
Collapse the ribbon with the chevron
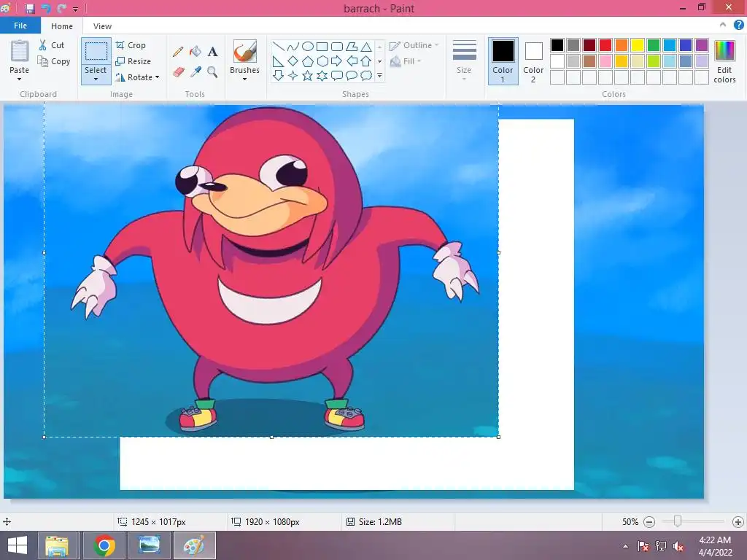click(723, 25)
